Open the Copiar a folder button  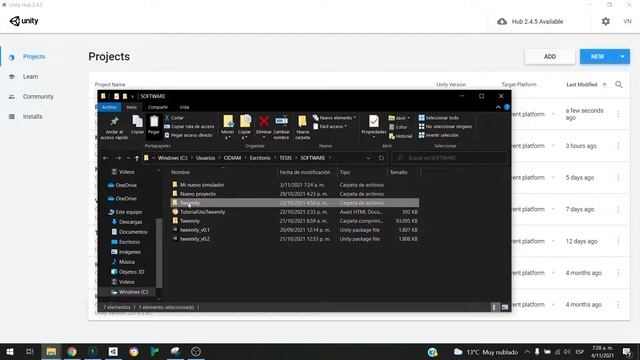click(x=245, y=127)
